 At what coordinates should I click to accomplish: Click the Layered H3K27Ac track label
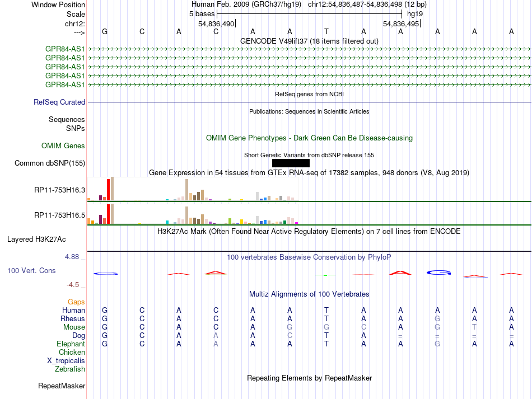point(36,240)
